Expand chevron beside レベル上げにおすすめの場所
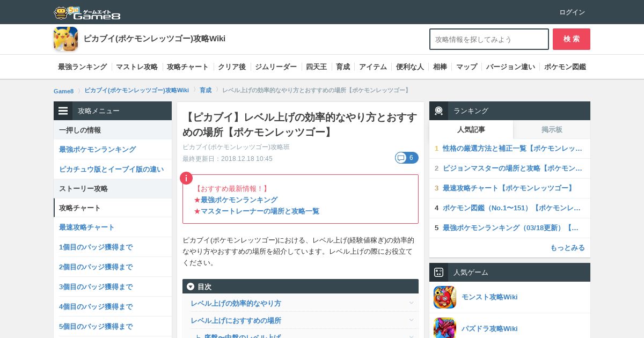Viewport: 644px width, 338px height. pyautogui.click(x=411, y=320)
